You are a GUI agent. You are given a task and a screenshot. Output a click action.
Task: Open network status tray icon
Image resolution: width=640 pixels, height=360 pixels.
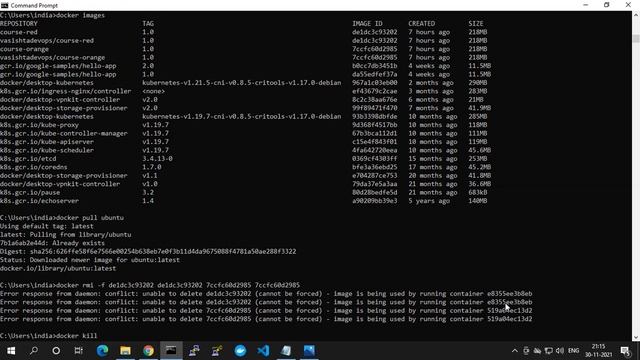(x=549, y=351)
